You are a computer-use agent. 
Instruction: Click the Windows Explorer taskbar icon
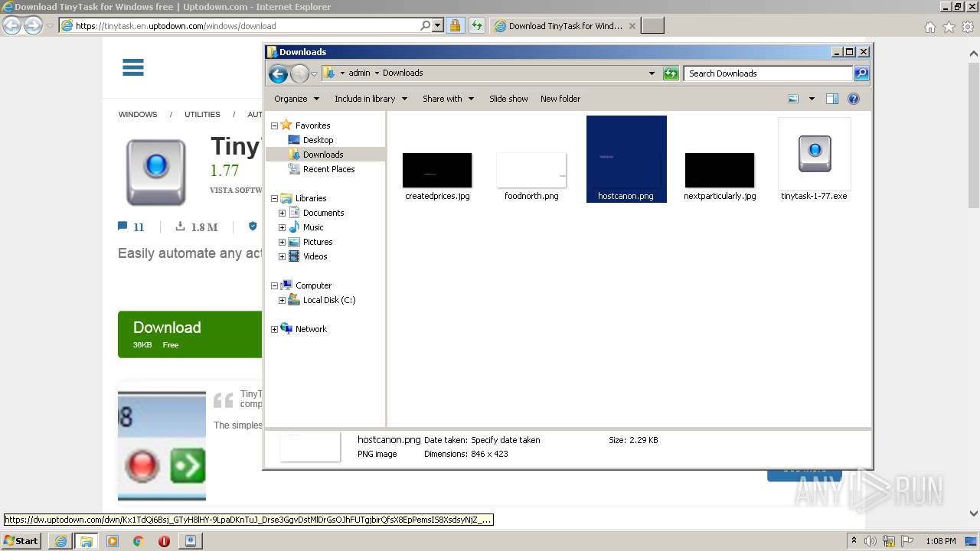coord(86,541)
